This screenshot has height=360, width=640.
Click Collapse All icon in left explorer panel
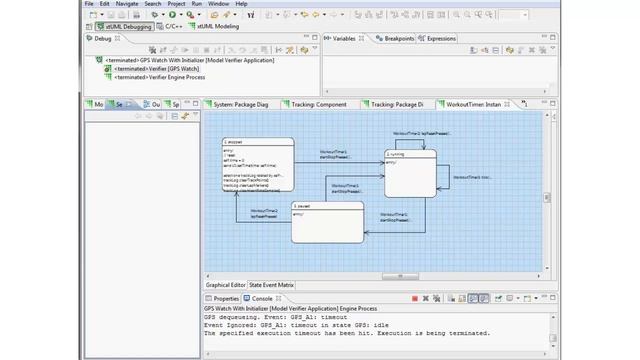[x=175, y=116]
